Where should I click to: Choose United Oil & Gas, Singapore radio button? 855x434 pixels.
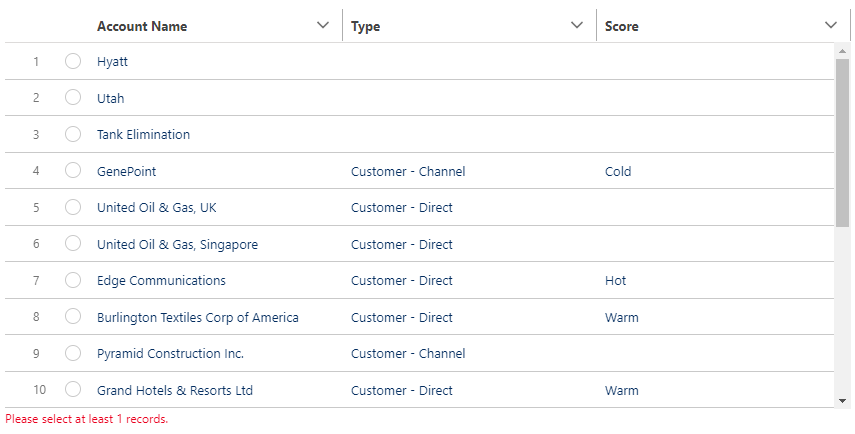[73, 244]
